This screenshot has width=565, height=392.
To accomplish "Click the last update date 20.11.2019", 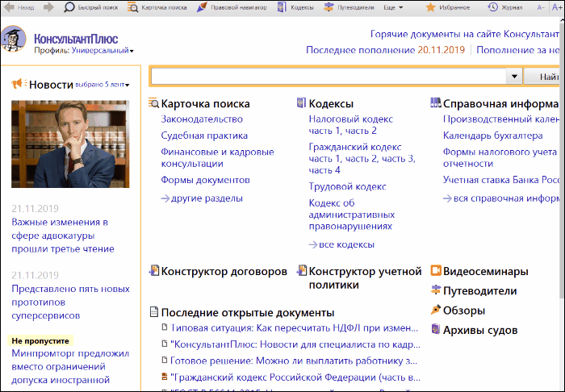I will tap(441, 50).
